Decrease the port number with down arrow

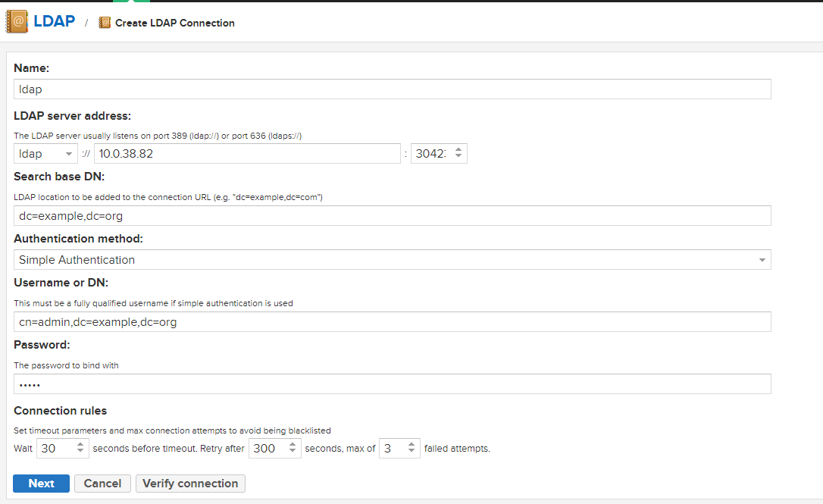pyautogui.click(x=458, y=158)
